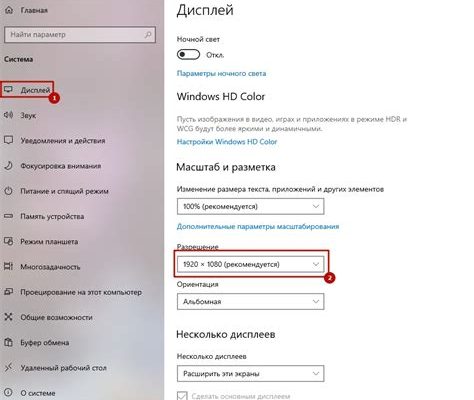Click the Режим планшета tablet icon
This screenshot has width=474, height=400.
[x=8, y=241]
